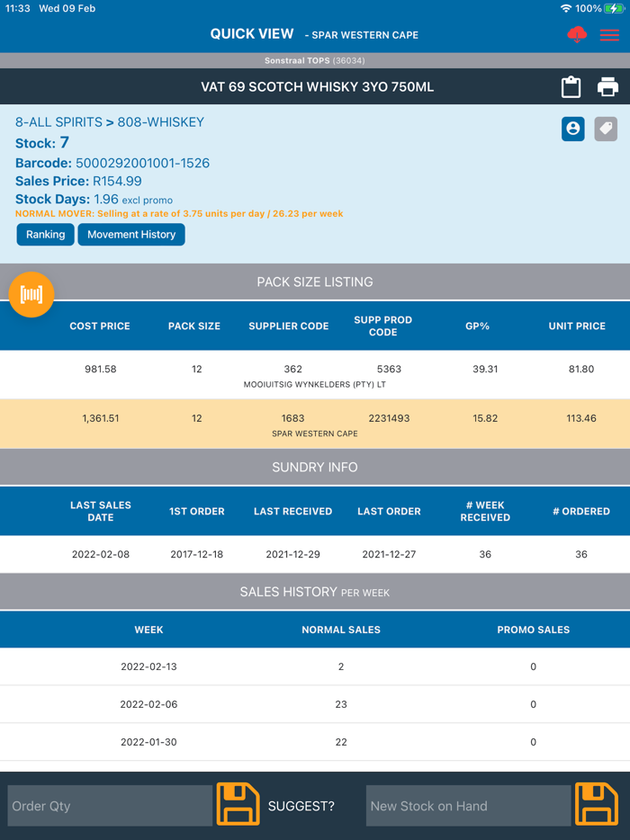Tap the red cloud download icon

[577, 35]
